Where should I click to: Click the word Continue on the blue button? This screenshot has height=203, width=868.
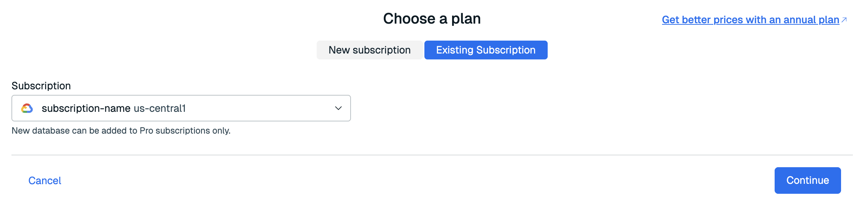pos(807,180)
